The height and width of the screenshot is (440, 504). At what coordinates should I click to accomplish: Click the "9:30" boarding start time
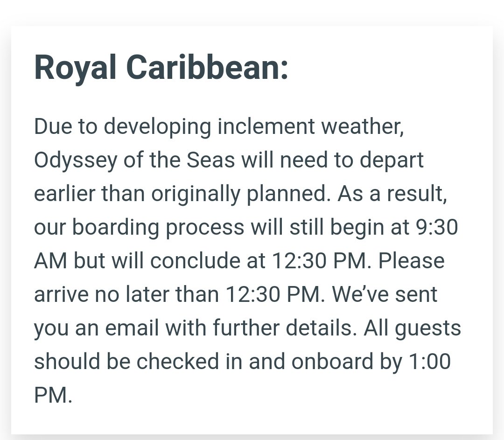click(437, 227)
